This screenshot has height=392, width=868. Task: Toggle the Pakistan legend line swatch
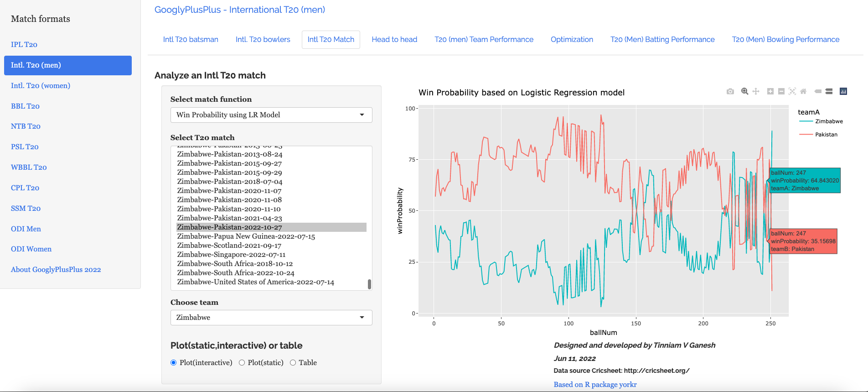806,135
